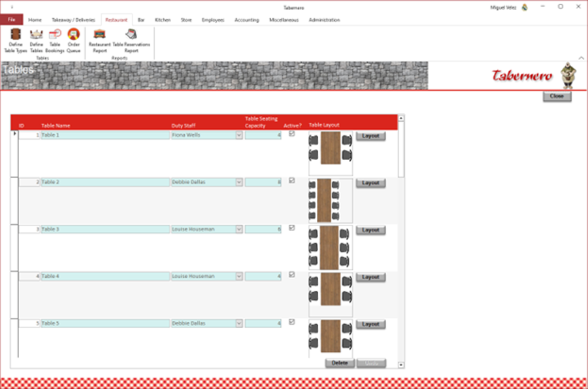The image size is (588, 389).
Task: Click the Delete button
Action: 340,363
